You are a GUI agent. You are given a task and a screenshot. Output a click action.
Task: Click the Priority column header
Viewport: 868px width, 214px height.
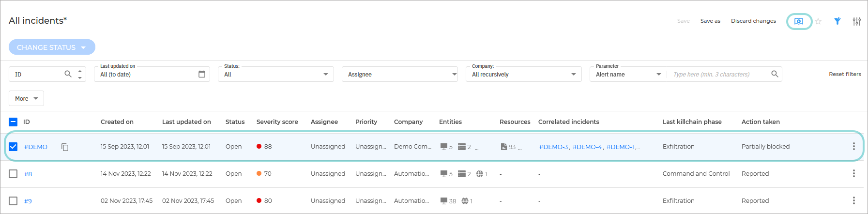(366, 122)
